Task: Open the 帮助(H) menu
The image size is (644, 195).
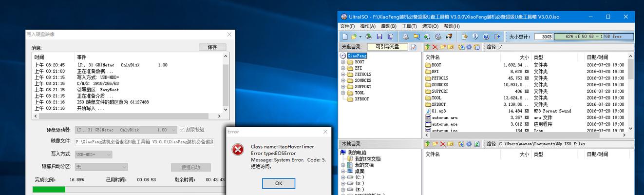Action: coord(451,26)
